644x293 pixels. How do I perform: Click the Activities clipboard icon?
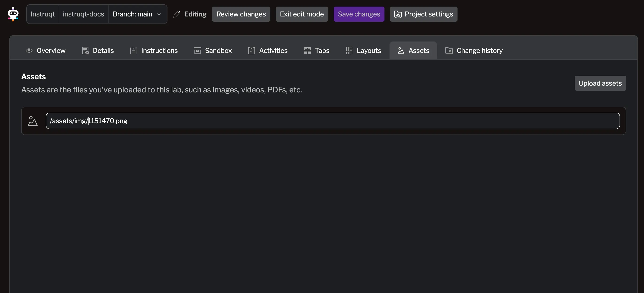[x=251, y=51]
